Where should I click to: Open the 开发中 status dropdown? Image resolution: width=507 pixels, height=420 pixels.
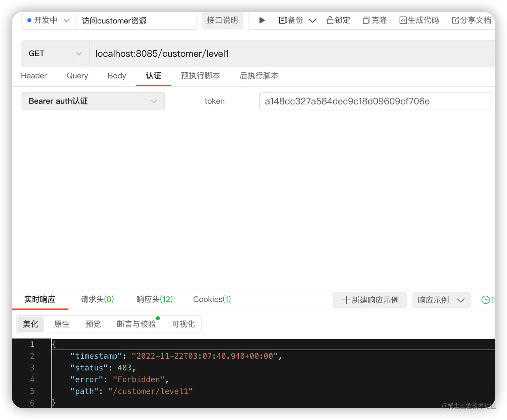[x=49, y=20]
